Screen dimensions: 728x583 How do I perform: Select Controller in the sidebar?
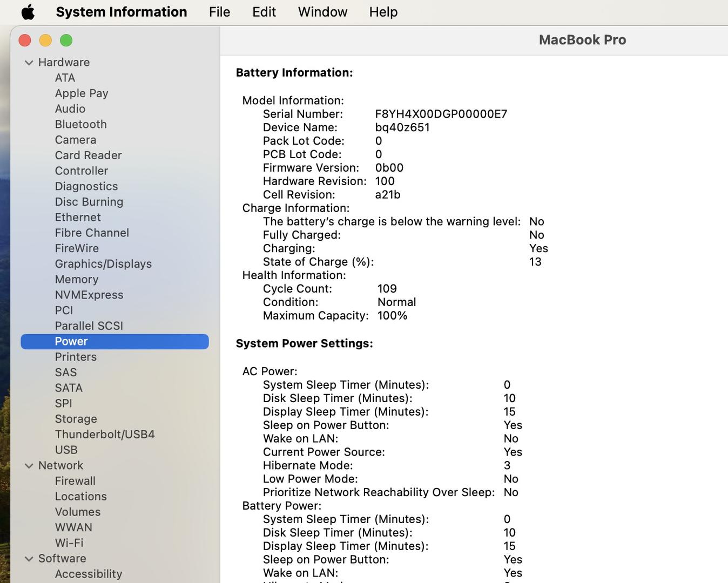tap(82, 171)
